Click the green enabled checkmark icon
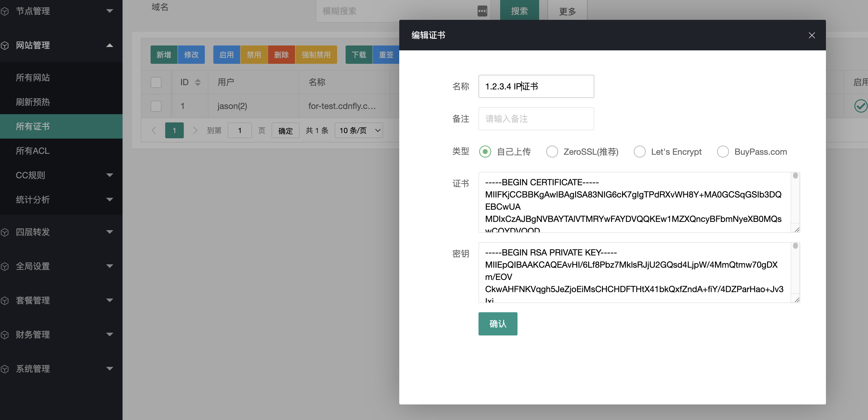Viewport: 868px width, 420px height. (x=860, y=106)
